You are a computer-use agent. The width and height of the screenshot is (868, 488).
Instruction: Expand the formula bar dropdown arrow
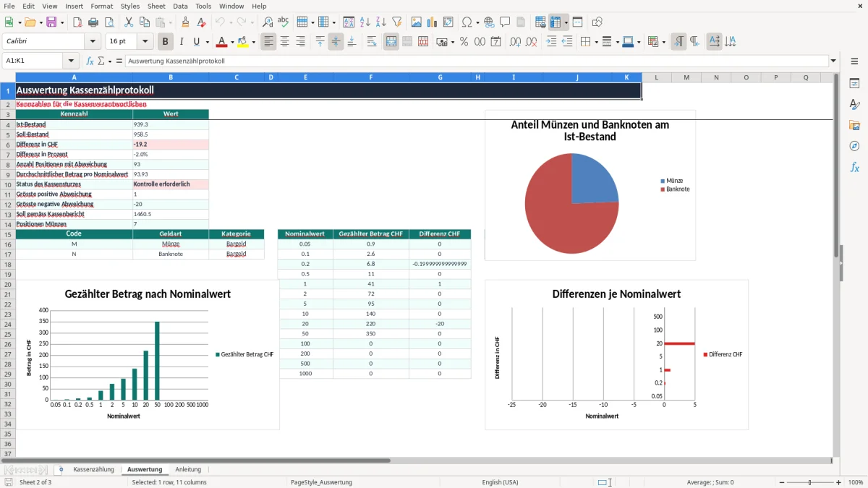tap(834, 61)
